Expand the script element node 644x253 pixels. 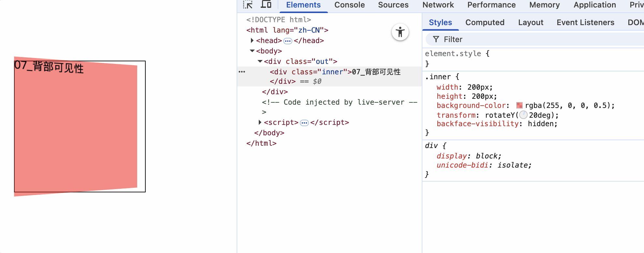point(260,122)
